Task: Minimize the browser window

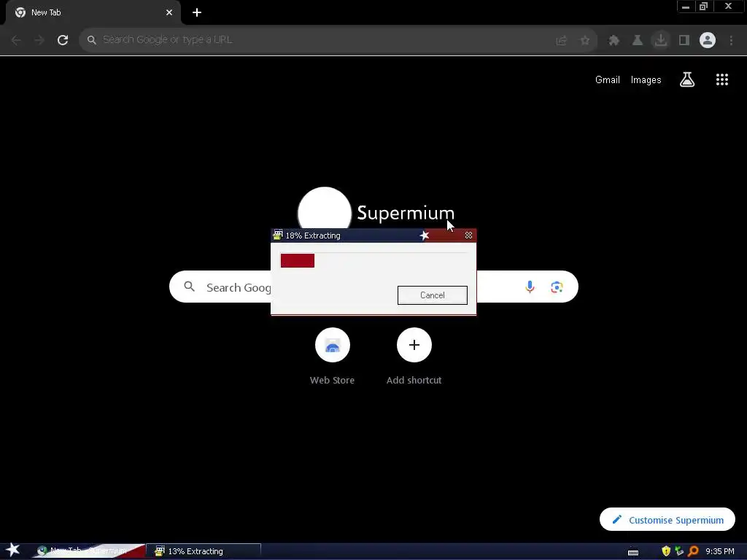Action: tap(686, 7)
